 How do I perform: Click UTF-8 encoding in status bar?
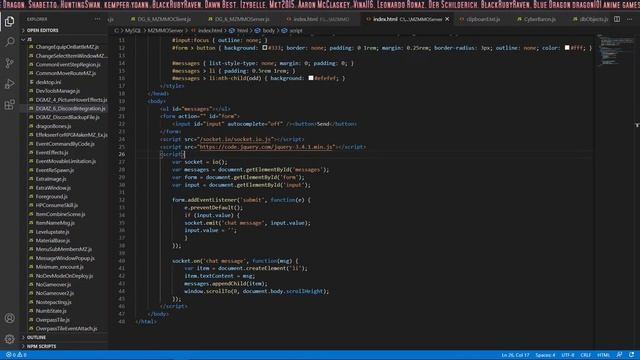pos(568,355)
